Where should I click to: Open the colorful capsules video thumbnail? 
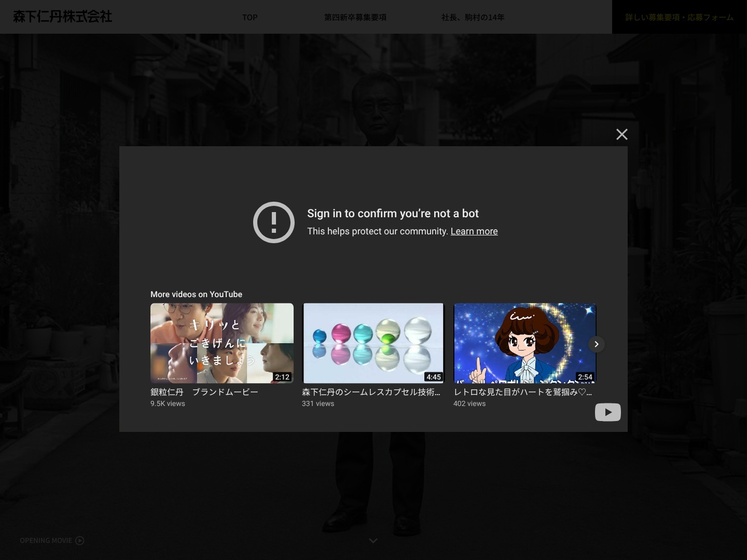[373, 343]
